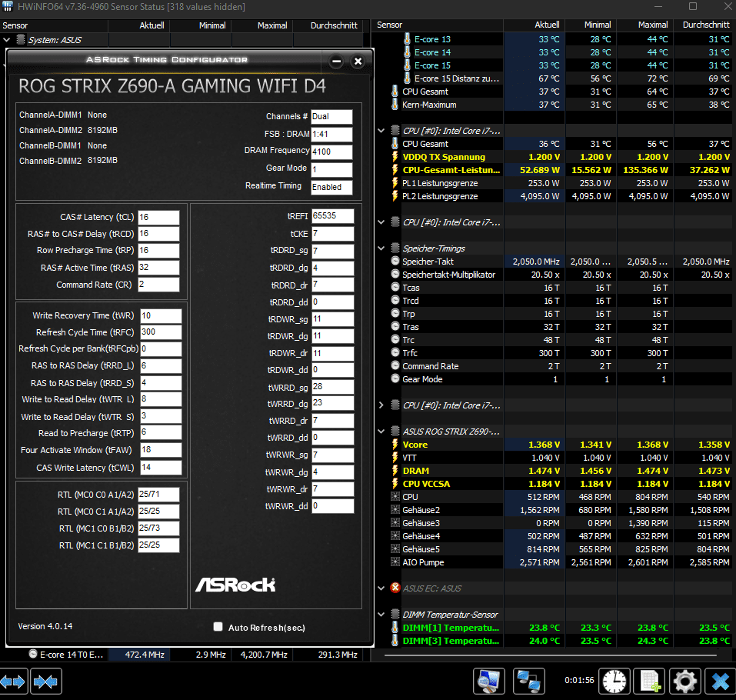Viewport: 736px width, 700px height.
Task: Minimize the ASRock Timing Configurator window
Action: (336, 61)
